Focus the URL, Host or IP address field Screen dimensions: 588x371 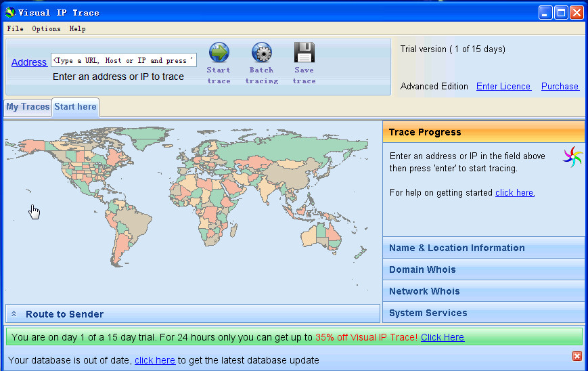tap(124, 60)
